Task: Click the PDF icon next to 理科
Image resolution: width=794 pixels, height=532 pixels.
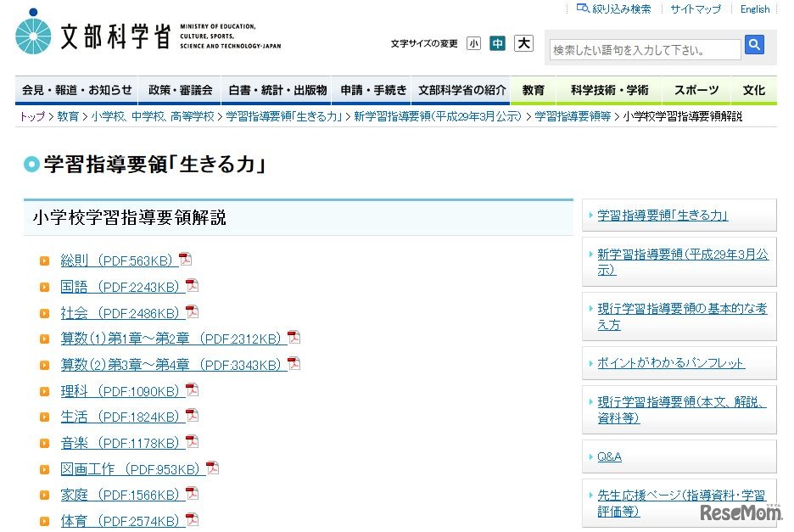Action: click(x=193, y=390)
